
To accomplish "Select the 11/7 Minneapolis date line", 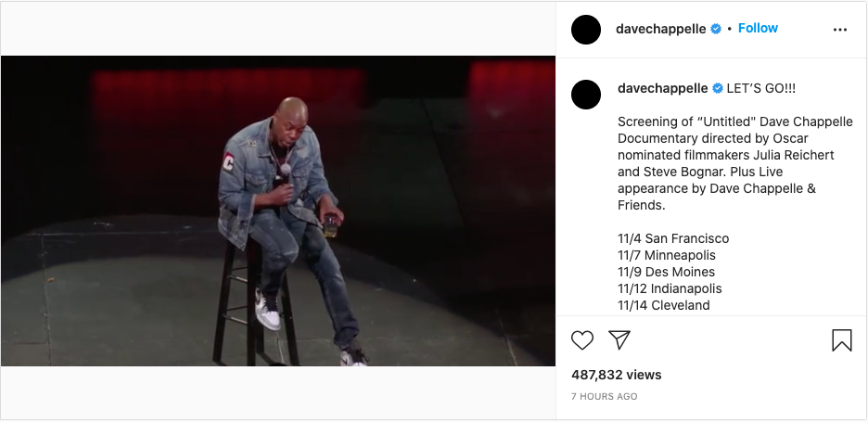I will coord(667,255).
